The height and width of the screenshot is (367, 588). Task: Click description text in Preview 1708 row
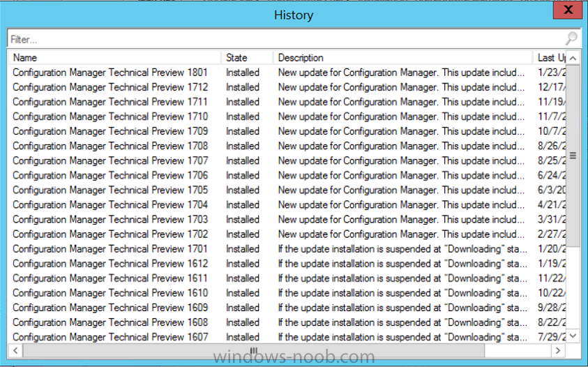401,146
